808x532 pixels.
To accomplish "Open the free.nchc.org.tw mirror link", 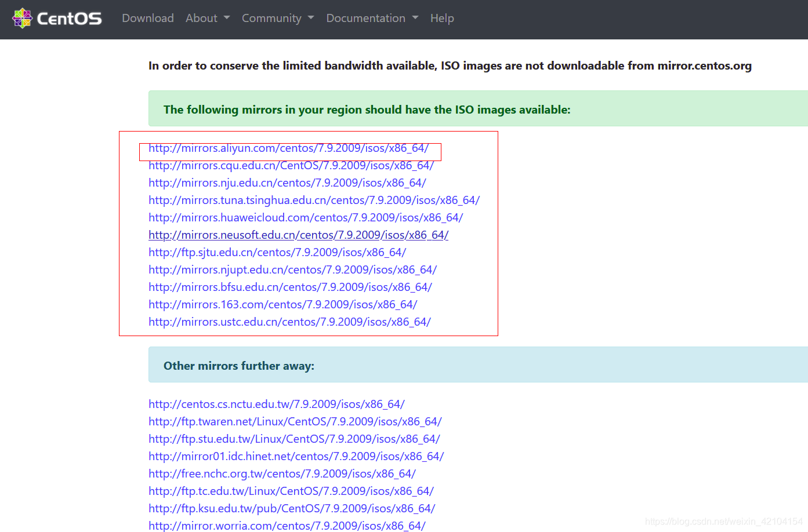I will (x=282, y=474).
